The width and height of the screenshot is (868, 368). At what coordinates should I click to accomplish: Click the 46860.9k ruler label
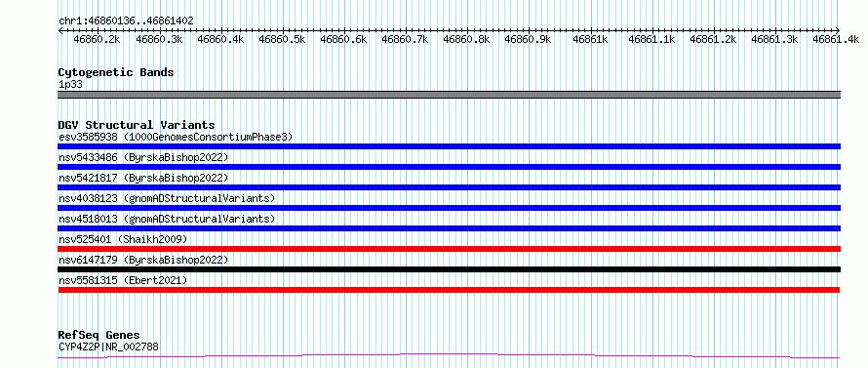[x=529, y=39]
